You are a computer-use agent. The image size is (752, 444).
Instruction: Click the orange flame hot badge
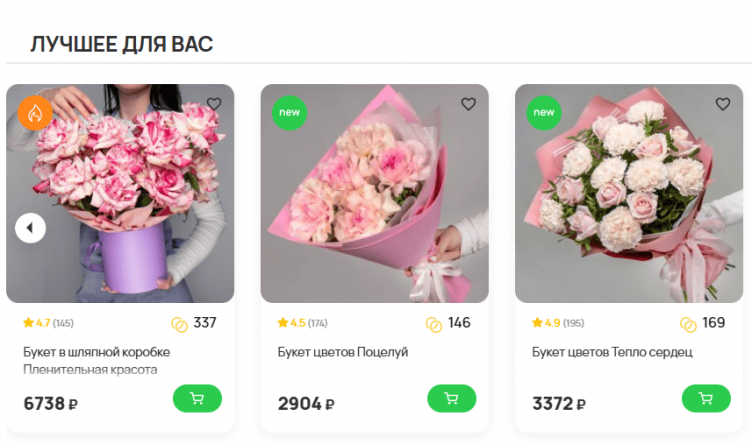pyautogui.click(x=35, y=113)
